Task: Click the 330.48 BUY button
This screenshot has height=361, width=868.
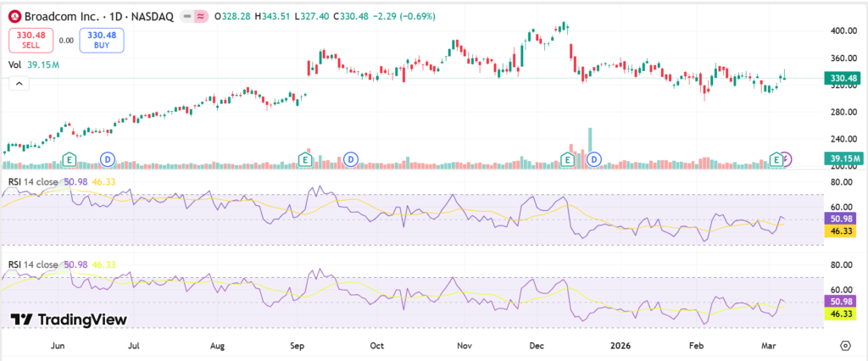Action: coord(102,40)
